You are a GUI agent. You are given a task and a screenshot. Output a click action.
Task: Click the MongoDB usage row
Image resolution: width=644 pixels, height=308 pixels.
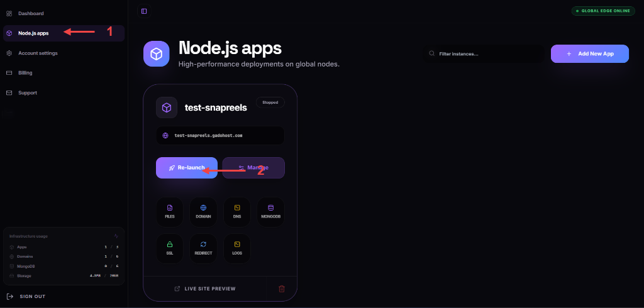click(x=64, y=266)
